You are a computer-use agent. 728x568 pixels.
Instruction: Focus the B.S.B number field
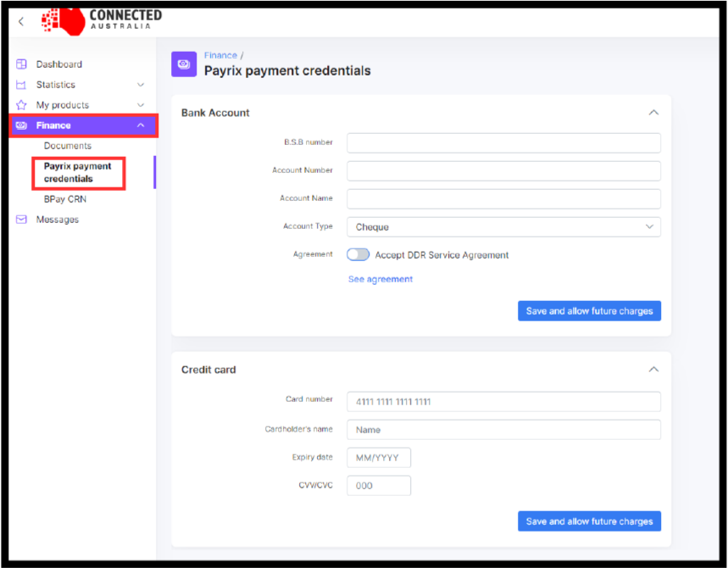[503, 143]
